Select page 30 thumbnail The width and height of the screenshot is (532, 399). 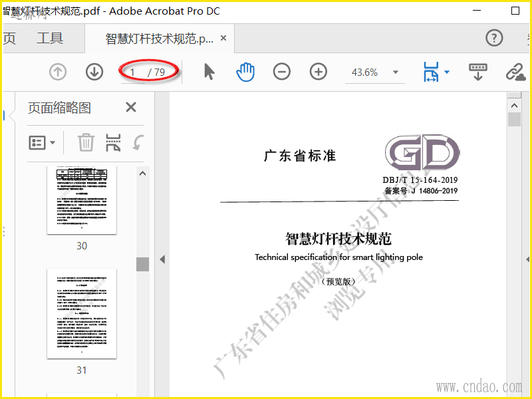(x=82, y=200)
